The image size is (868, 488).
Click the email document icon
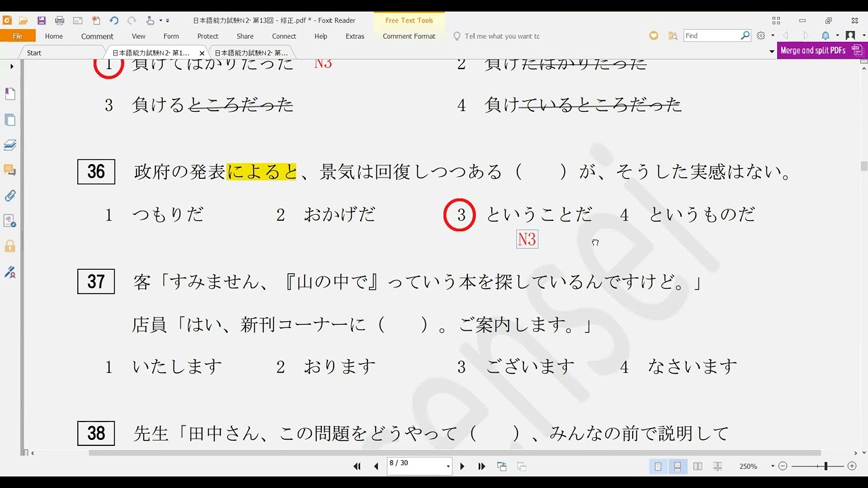[77, 20]
